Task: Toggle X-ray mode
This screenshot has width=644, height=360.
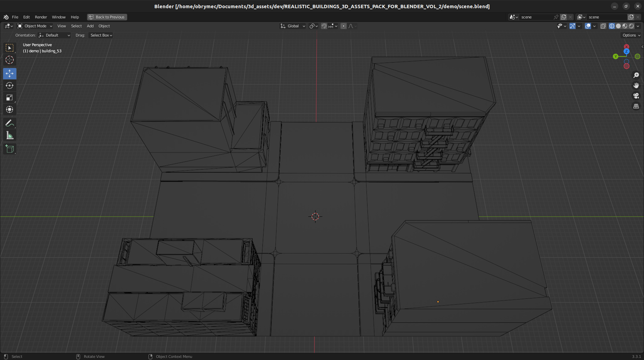Action: pyautogui.click(x=603, y=26)
